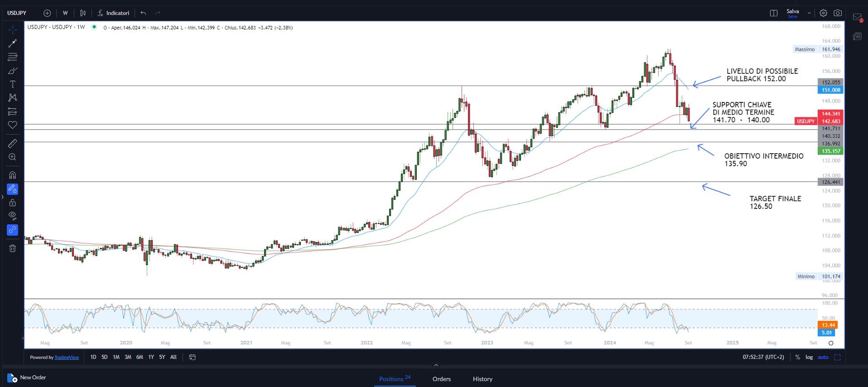Screen dimensions: 868x387
Task: Switch to the Orders tab
Action: (442, 379)
